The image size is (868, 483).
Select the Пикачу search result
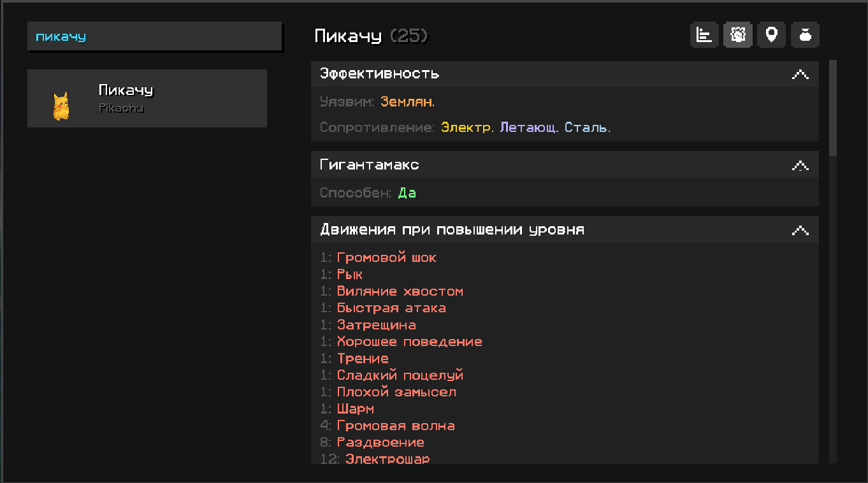tap(147, 99)
